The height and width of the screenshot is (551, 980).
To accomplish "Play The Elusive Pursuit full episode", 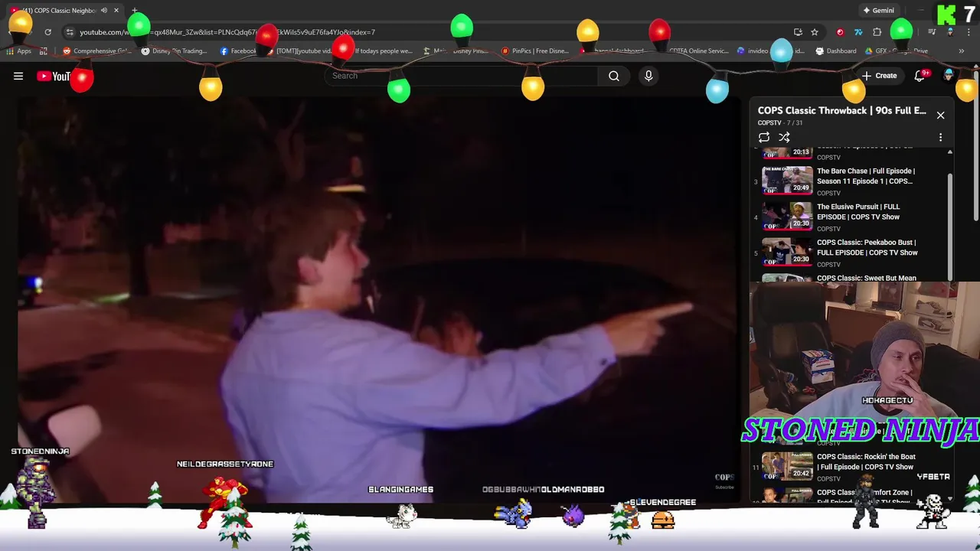I will [858, 212].
